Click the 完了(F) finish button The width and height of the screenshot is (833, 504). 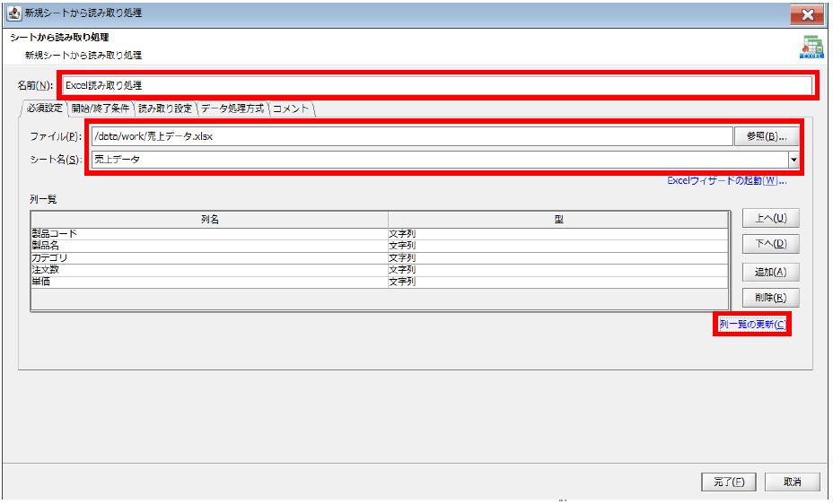tap(728, 482)
